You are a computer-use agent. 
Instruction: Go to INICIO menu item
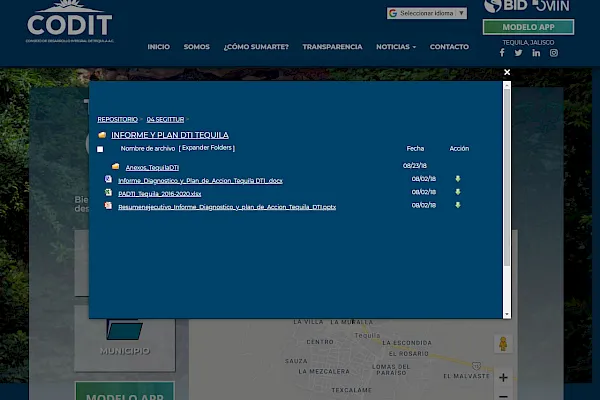(x=158, y=47)
